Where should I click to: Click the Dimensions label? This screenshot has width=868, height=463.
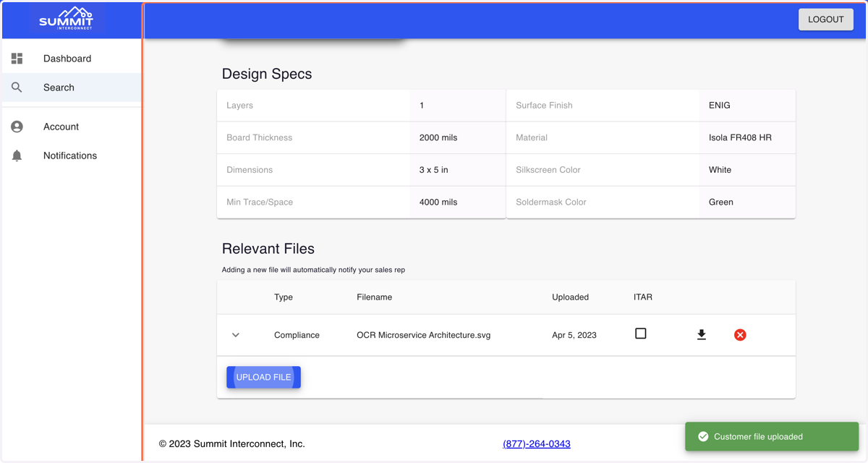click(x=250, y=170)
